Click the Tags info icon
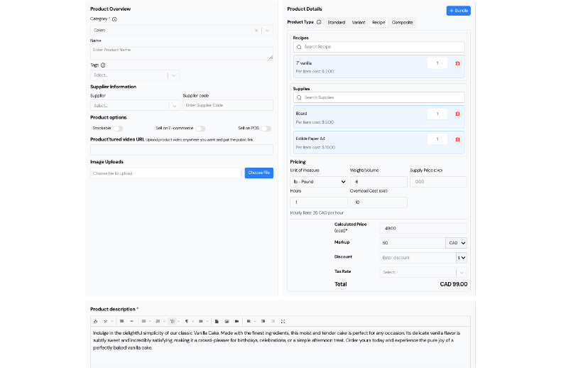Screen dimensions: 588x368 pos(104,65)
